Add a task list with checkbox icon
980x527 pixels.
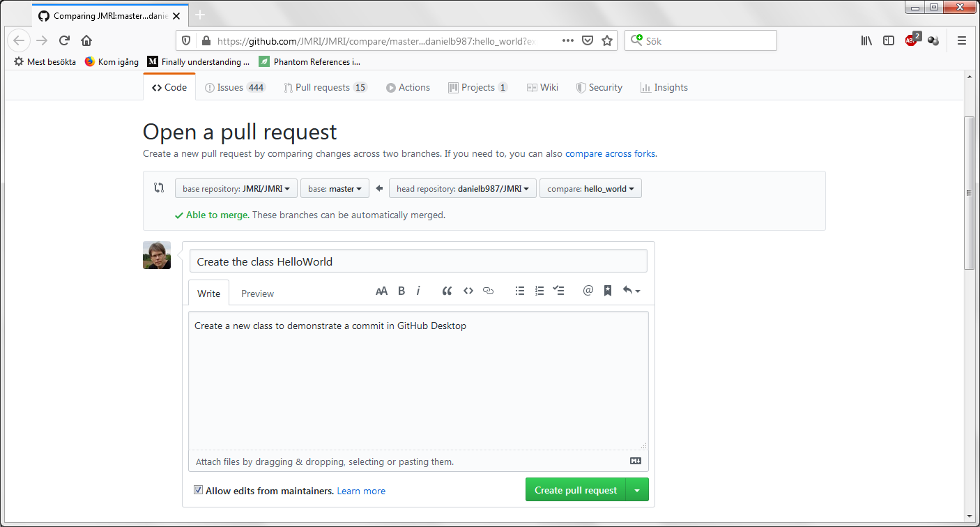coord(558,291)
